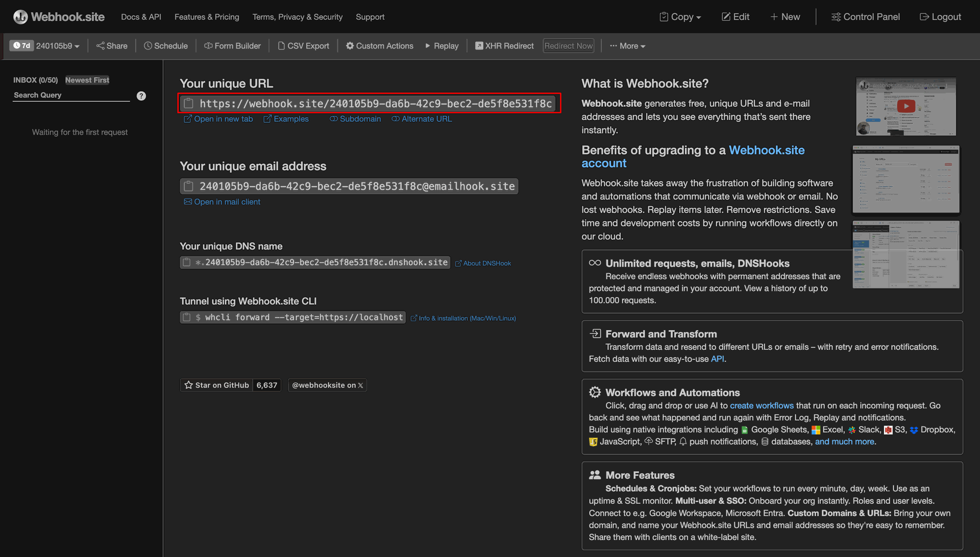The image size is (980, 557).
Task: Click the Star on GitHub button
Action: [x=217, y=385]
